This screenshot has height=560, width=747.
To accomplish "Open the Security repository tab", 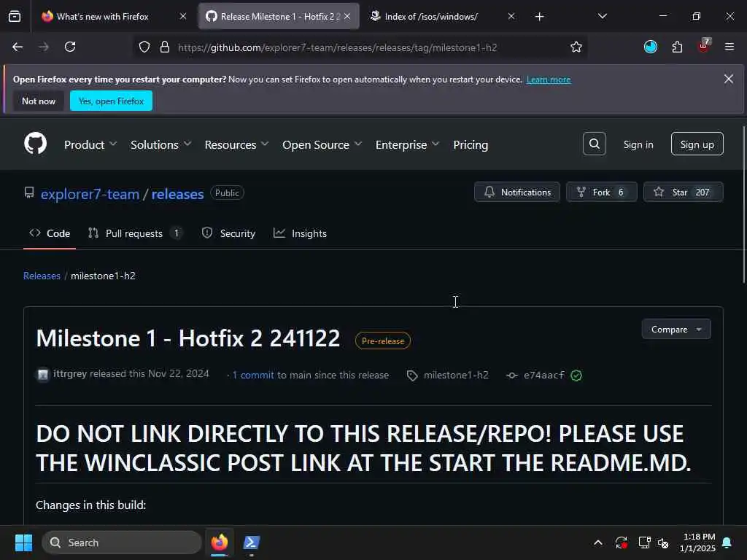I will (228, 233).
